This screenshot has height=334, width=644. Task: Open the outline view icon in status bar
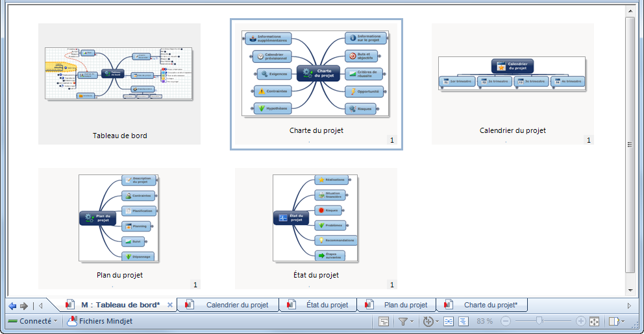point(384,321)
